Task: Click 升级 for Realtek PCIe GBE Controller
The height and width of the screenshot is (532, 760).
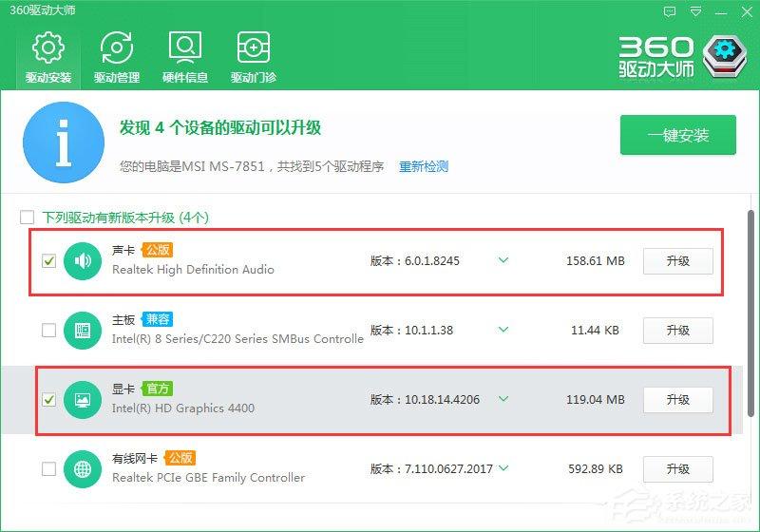Action: click(x=678, y=469)
